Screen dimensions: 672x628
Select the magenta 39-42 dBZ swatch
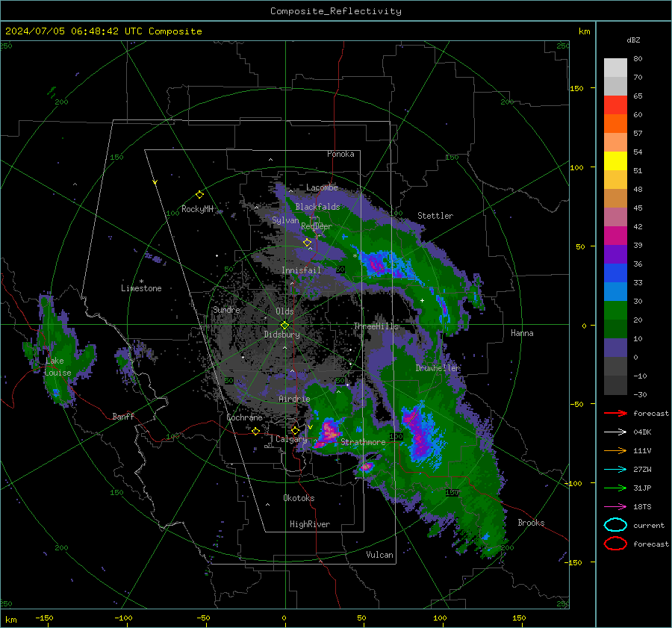point(615,236)
